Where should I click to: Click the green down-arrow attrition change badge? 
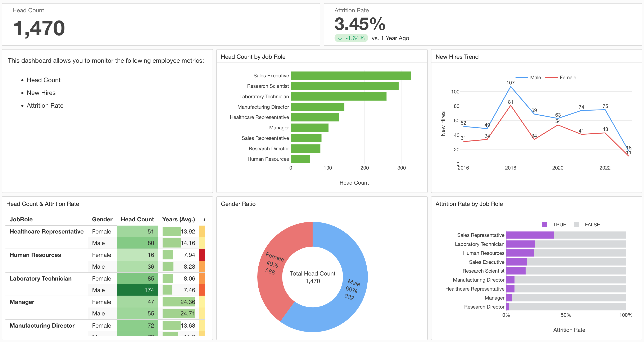351,38
